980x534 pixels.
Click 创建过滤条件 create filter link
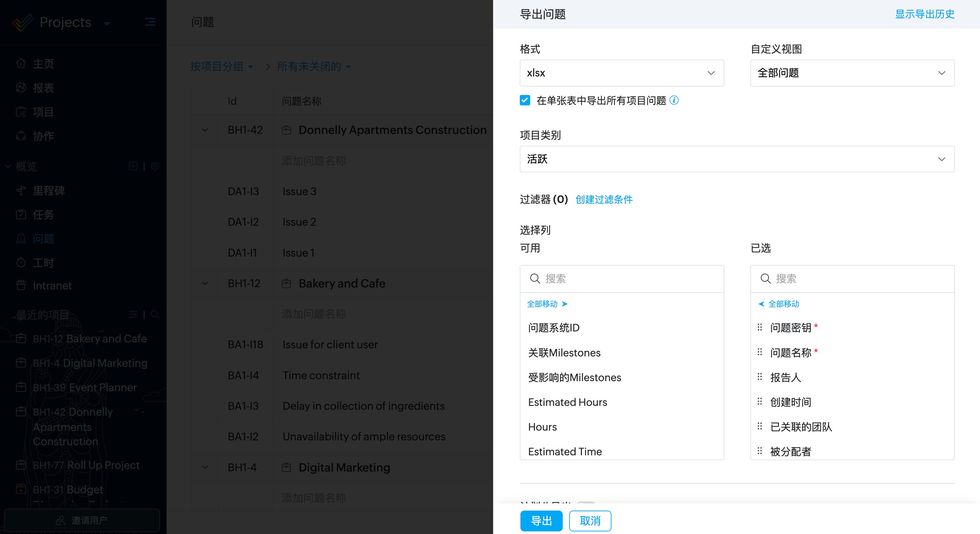tap(604, 199)
